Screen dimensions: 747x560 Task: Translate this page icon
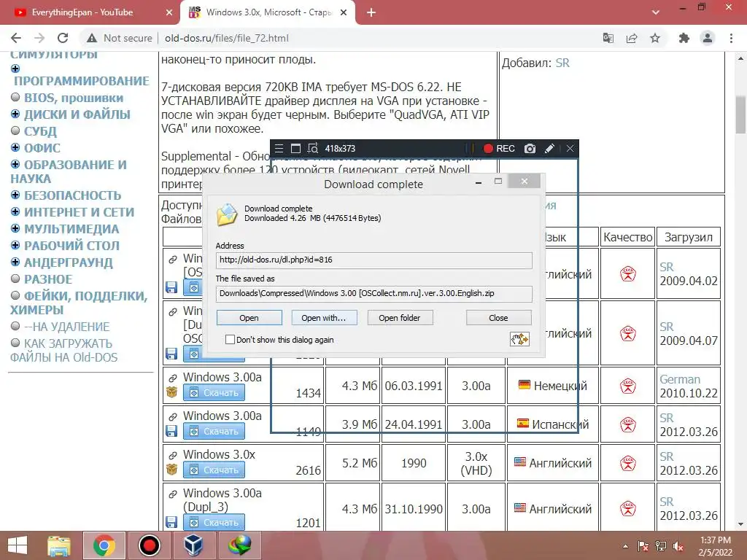[608, 38]
